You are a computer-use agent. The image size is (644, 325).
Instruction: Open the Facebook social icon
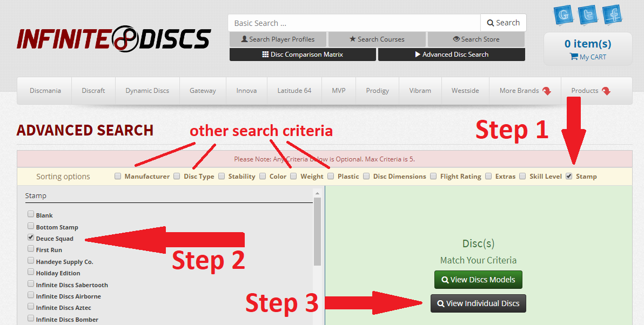pos(612,15)
